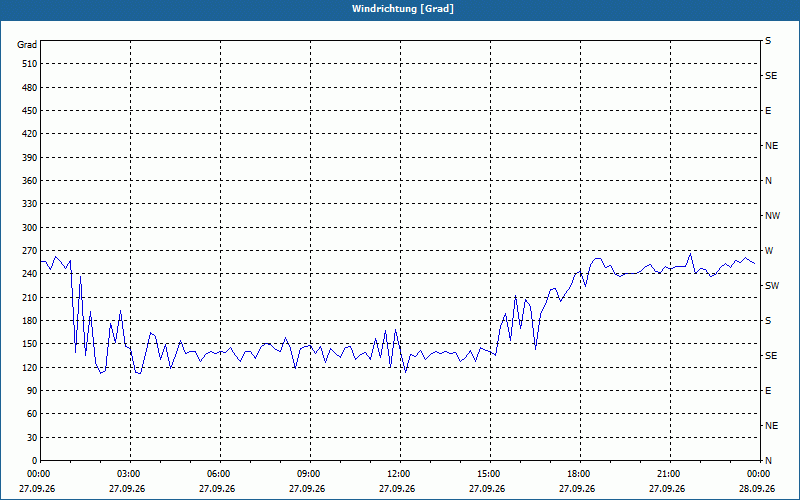
Task: Select the 510 y-axis value
Action: coord(30,64)
